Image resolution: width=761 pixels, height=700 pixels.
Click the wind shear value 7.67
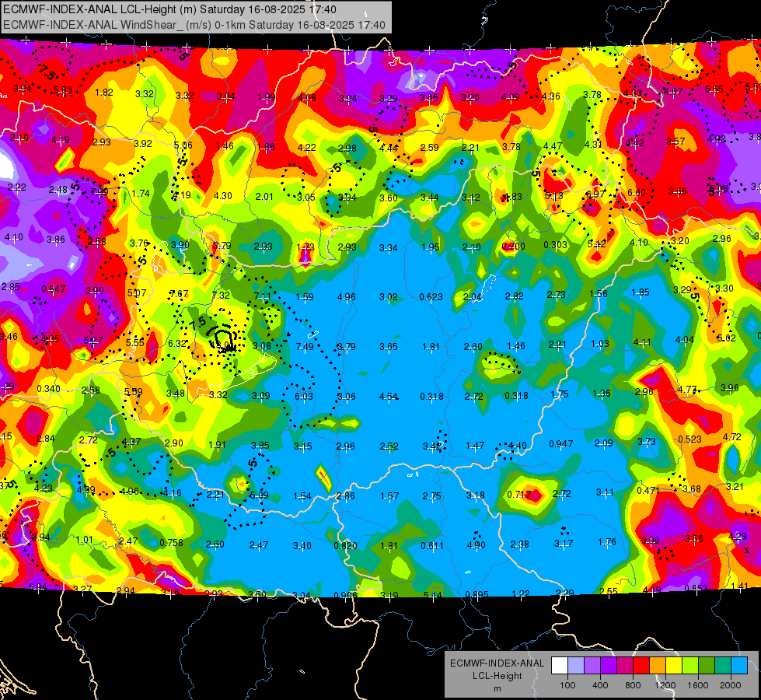pos(179,294)
